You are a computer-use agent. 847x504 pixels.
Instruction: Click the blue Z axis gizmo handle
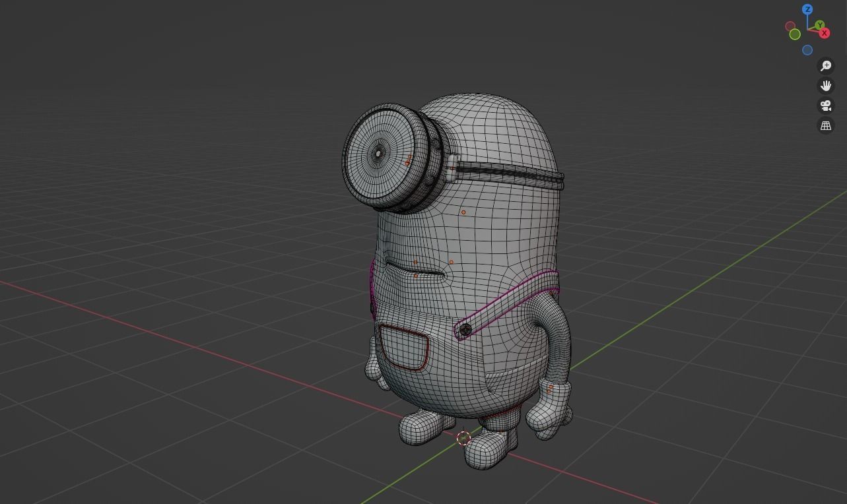807,9
